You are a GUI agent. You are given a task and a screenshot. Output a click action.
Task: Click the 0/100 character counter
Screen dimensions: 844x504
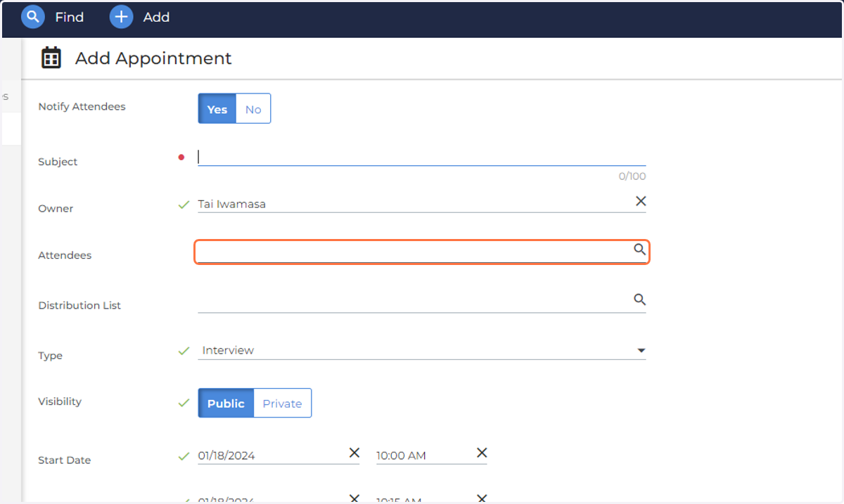pos(632,176)
